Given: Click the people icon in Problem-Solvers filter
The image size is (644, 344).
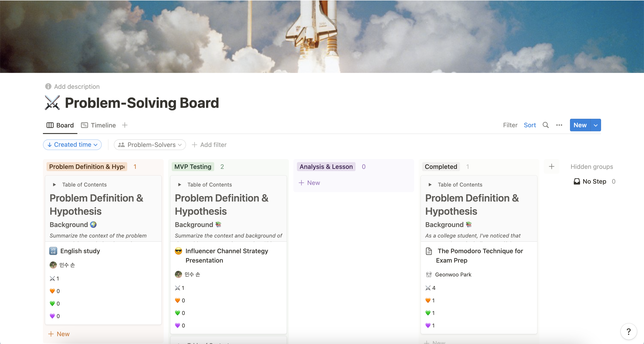Looking at the screenshot, I should point(121,145).
